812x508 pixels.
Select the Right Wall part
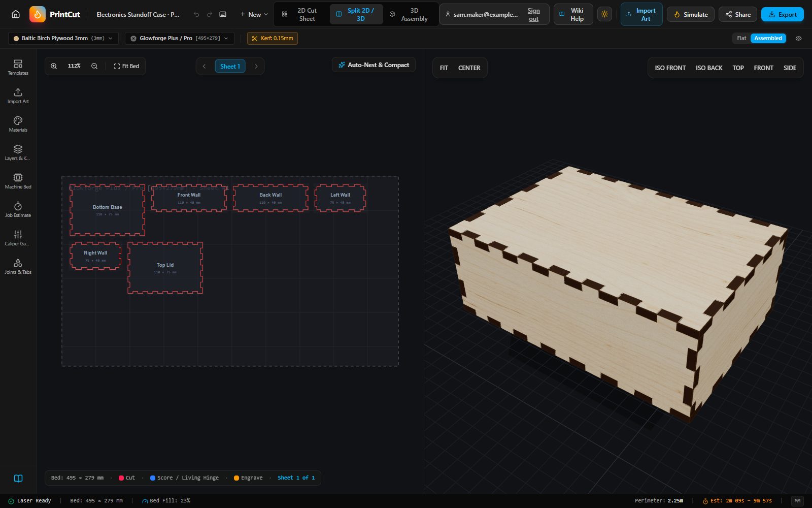(x=95, y=256)
